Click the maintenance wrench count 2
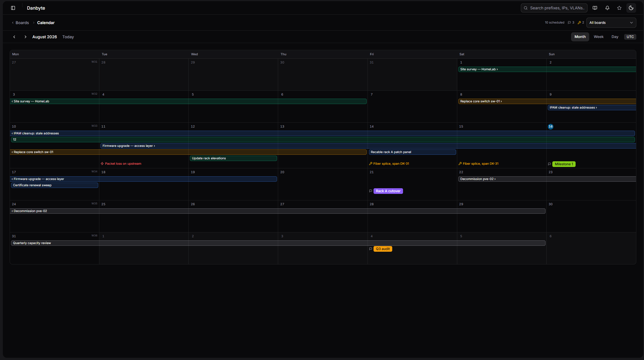The width and height of the screenshot is (644, 360). point(581,23)
